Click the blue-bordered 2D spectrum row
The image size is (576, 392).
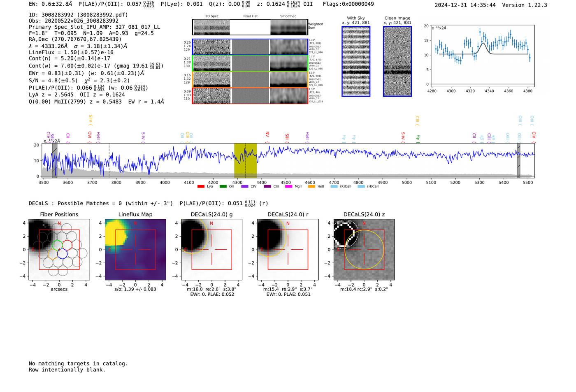(250, 47)
